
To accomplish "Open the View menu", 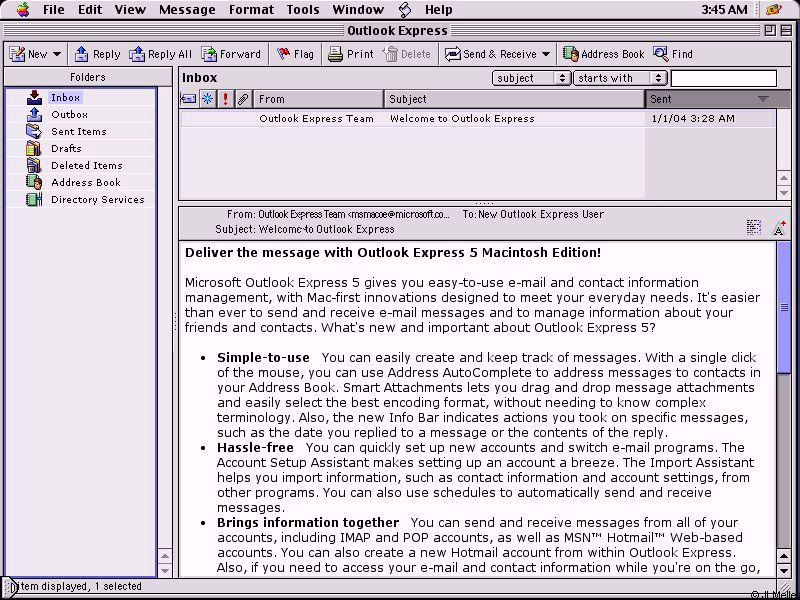I will tap(130, 10).
